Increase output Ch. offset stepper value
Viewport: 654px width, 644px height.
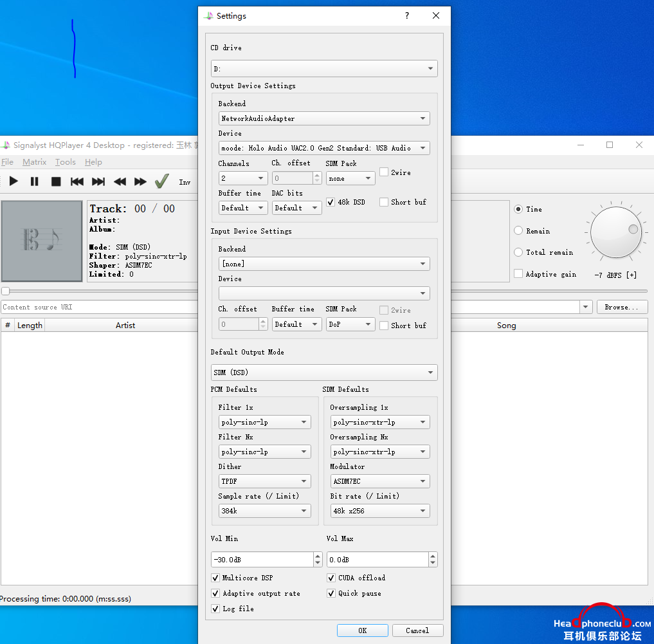click(318, 175)
